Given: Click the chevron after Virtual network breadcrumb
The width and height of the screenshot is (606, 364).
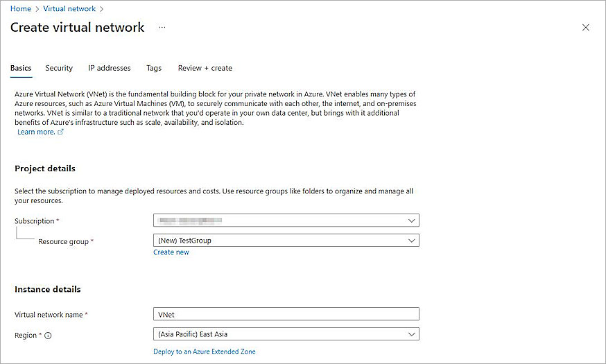Looking at the screenshot, I should 101,9.
